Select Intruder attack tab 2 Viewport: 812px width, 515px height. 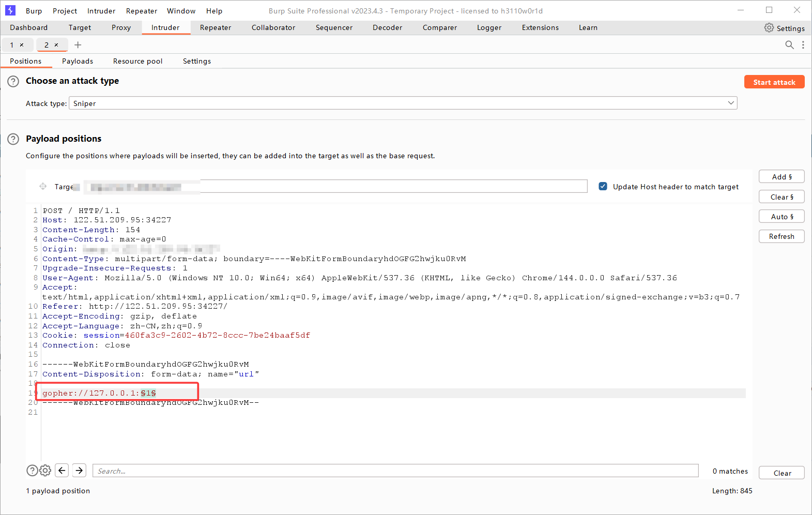point(47,45)
